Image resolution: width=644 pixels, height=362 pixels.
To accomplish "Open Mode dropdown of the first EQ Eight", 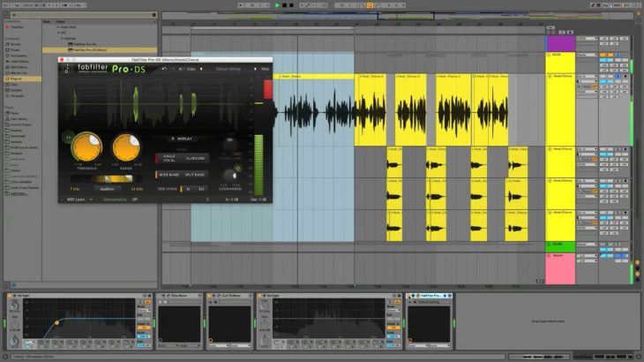I will click(144, 310).
